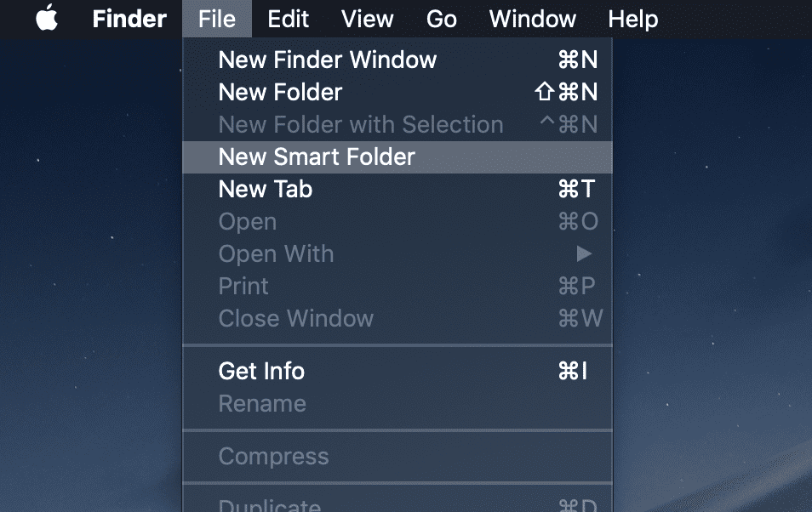Open the Window menu
This screenshot has height=512, width=812.
tap(532, 19)
